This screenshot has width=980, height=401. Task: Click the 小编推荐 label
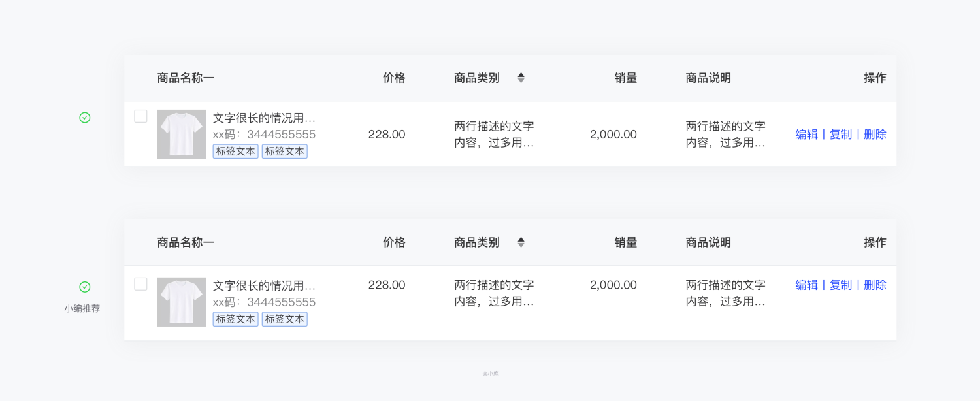click(x=82, y=308)
